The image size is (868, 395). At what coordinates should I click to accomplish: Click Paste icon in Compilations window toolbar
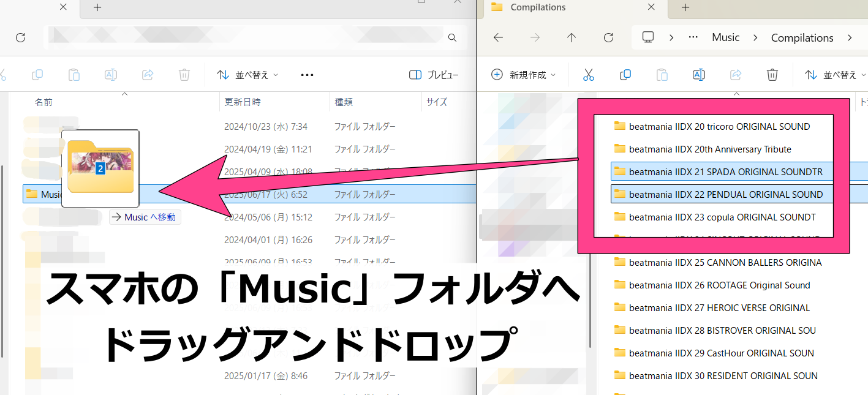tap(662, 75)
